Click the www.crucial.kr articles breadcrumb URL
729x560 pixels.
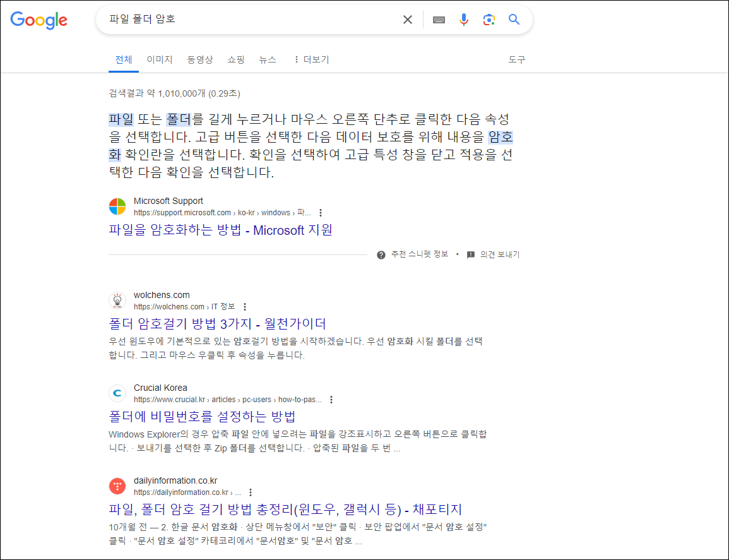tap(228, 400)
